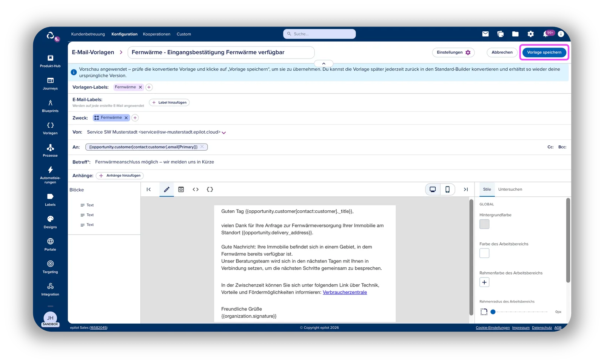Collapse the left Blöcke panel
Image resolution: width=604 pixels, height=364 pixels.
coord(149,190)
